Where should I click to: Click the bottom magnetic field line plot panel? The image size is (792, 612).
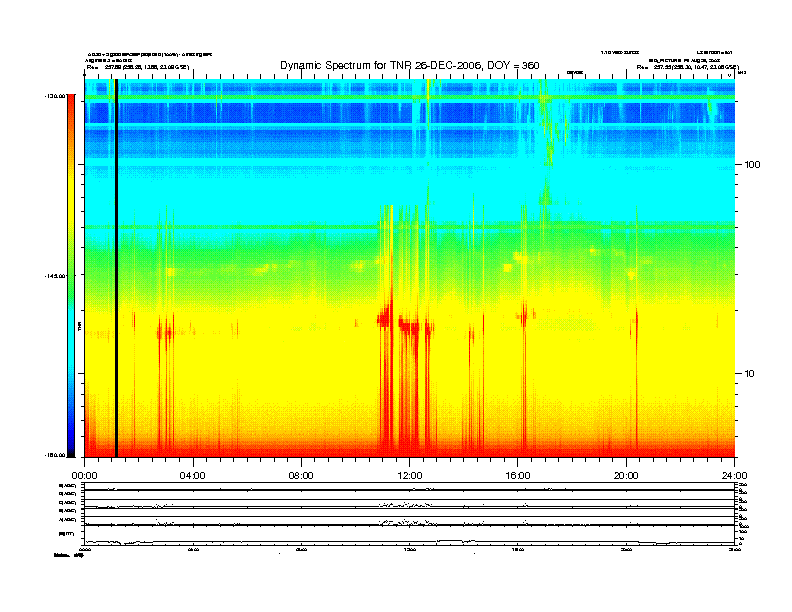[x=409, y=535]
